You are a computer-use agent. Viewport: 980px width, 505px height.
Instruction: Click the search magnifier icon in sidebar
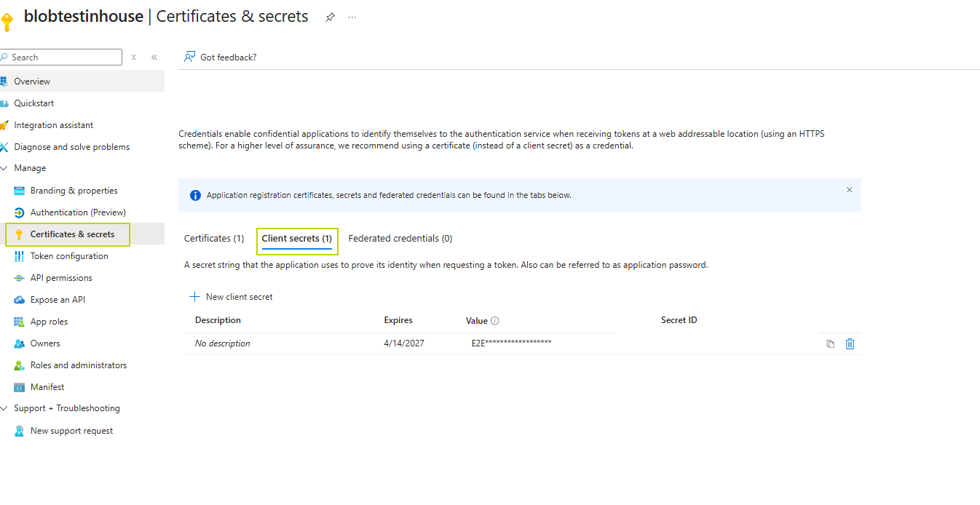coord(4,57)
